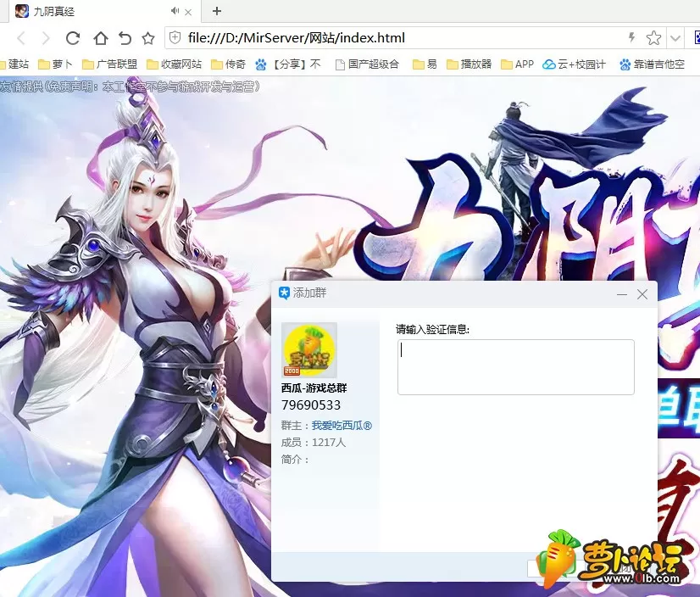The width and height of the screenshot is (700, 597).
Task: Select group number 79690533
Action: click(311, 405)
